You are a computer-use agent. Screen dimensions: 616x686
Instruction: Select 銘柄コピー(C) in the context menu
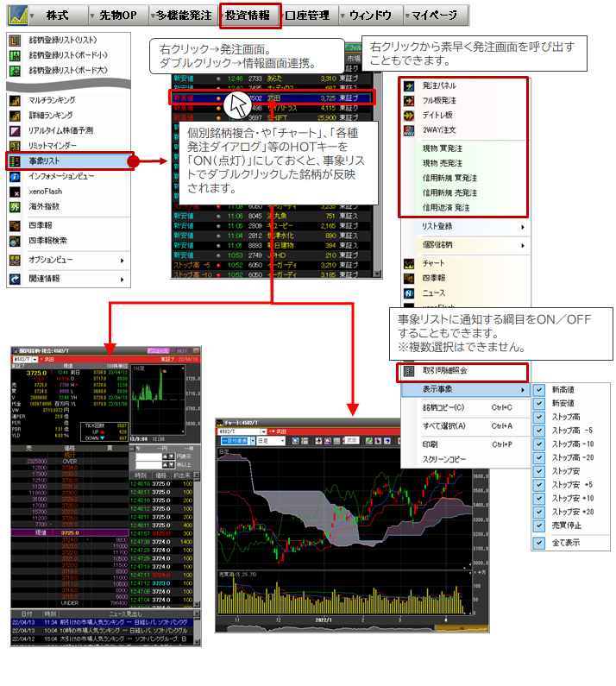(466, 408)
